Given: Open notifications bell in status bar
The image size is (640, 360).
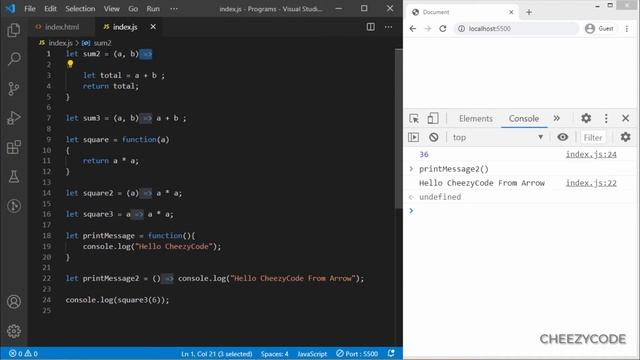Looking at the screenshot, I should coord(391,353).
